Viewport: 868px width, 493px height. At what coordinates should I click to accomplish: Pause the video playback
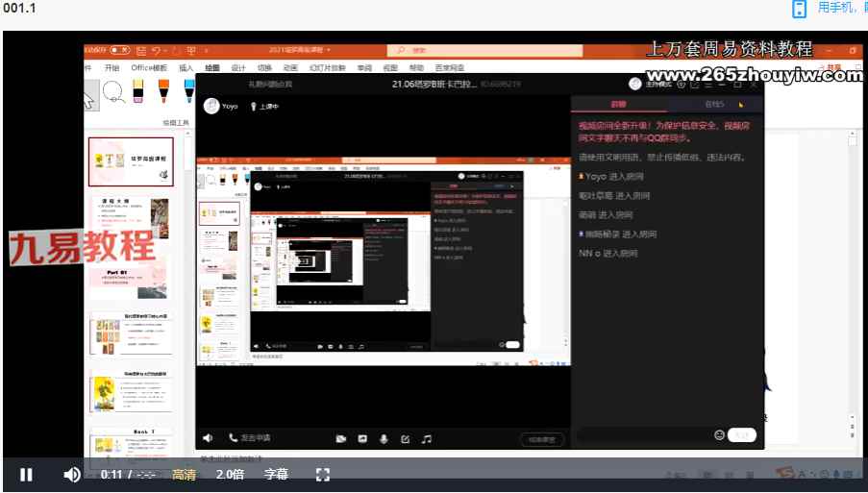point(26,475)
